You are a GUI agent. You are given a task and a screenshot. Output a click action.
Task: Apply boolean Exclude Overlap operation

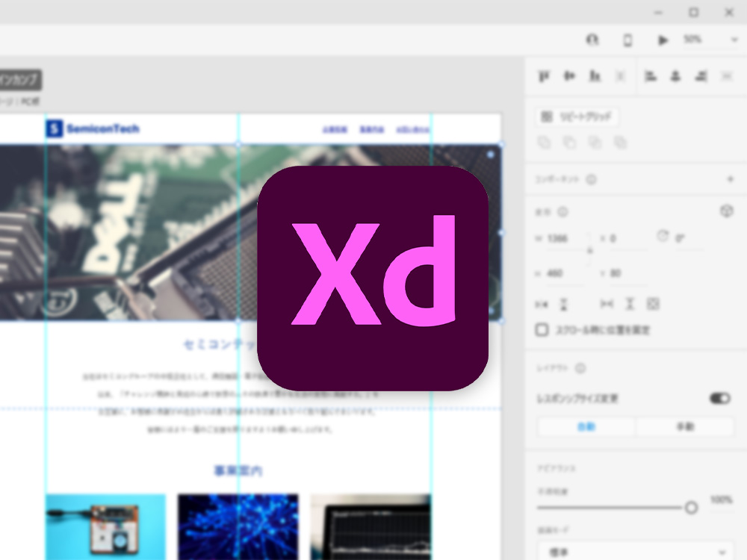[x=620, y=143]
